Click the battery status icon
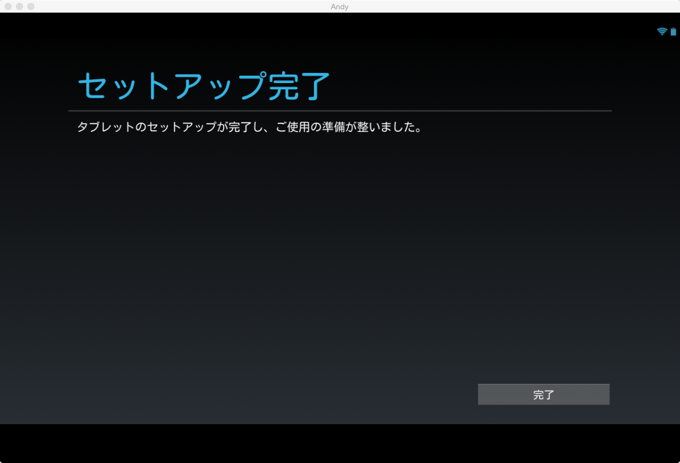 pos(673,32)
